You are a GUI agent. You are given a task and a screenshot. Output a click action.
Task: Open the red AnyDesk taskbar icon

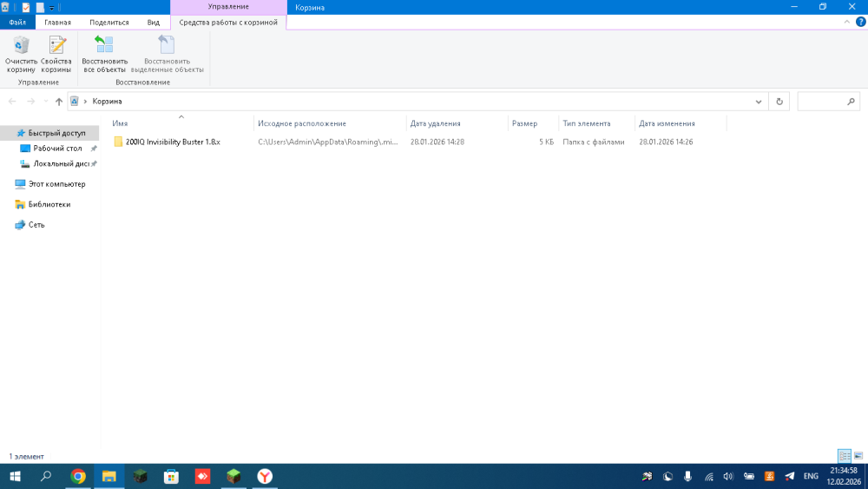pyautogui.click(x=202, y=476)
